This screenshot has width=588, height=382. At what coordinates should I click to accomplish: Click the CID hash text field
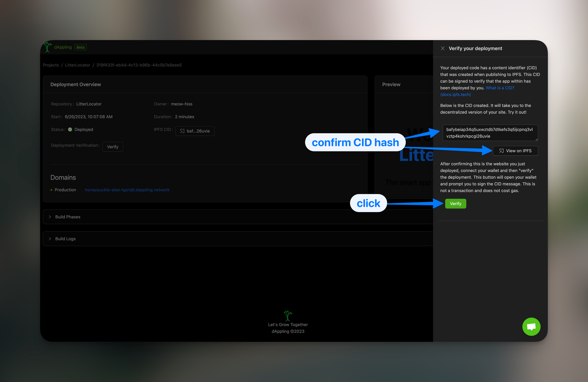(x=490, y=133)
